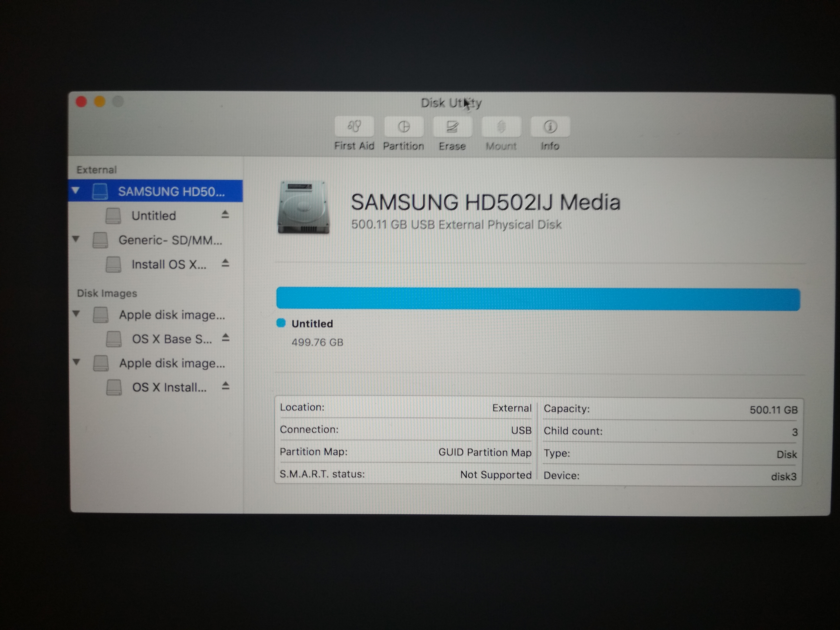Eject the OS X Install volume
The image size is (840, 630).
pos(226,386)
